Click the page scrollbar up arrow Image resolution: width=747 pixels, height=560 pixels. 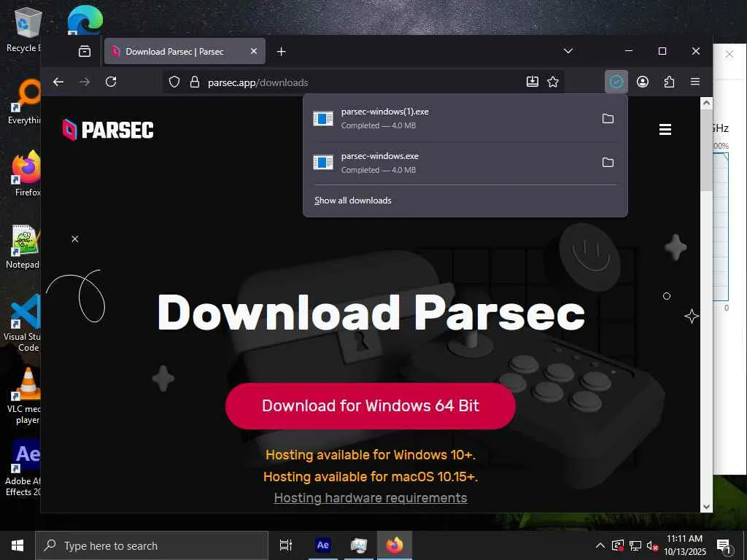706,103
